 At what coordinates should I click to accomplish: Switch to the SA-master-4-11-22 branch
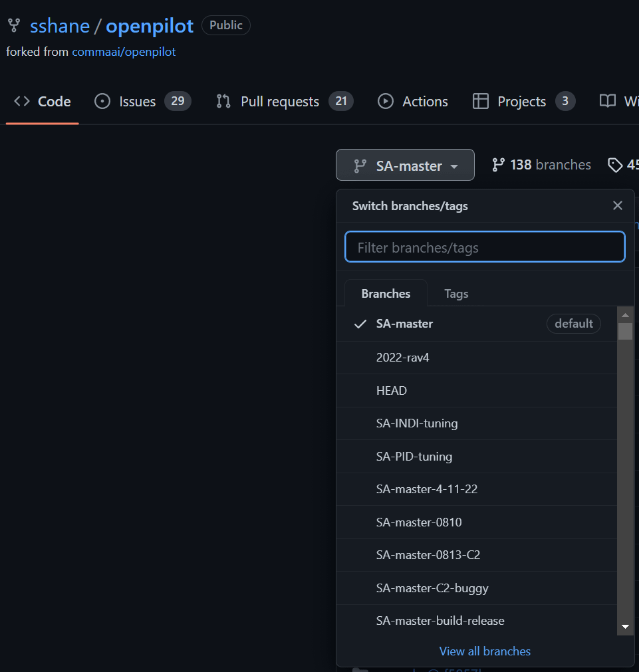pyautogui.click(x=477, y=489)
